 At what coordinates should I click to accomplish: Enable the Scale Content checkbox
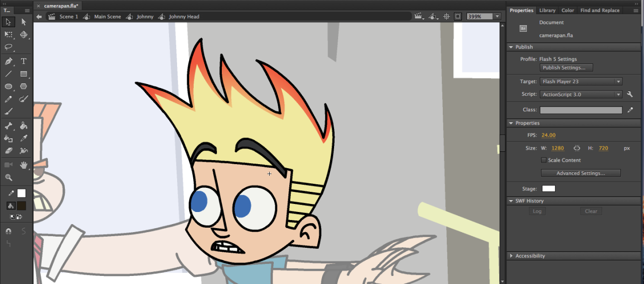point(543,160)
